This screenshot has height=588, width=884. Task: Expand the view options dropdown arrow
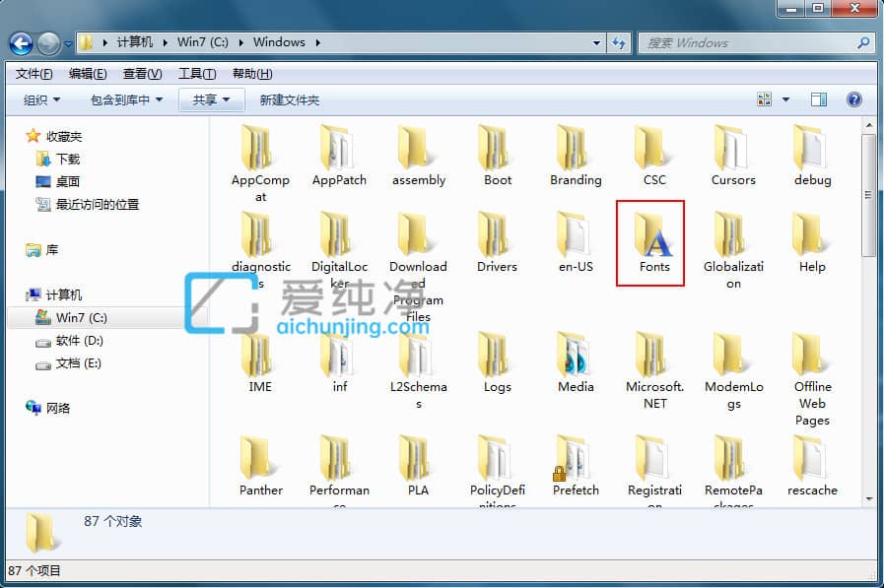tap(785, 99)
